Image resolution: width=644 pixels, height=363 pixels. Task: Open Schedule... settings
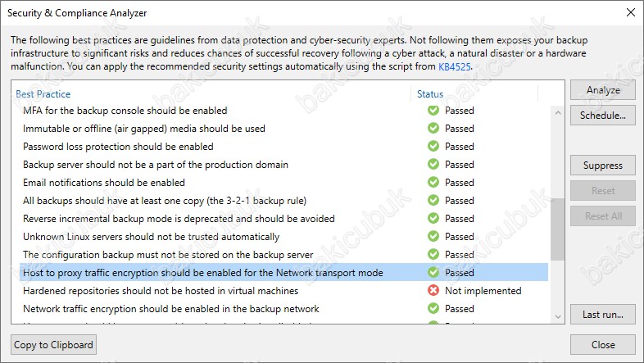tap(603, 116)
